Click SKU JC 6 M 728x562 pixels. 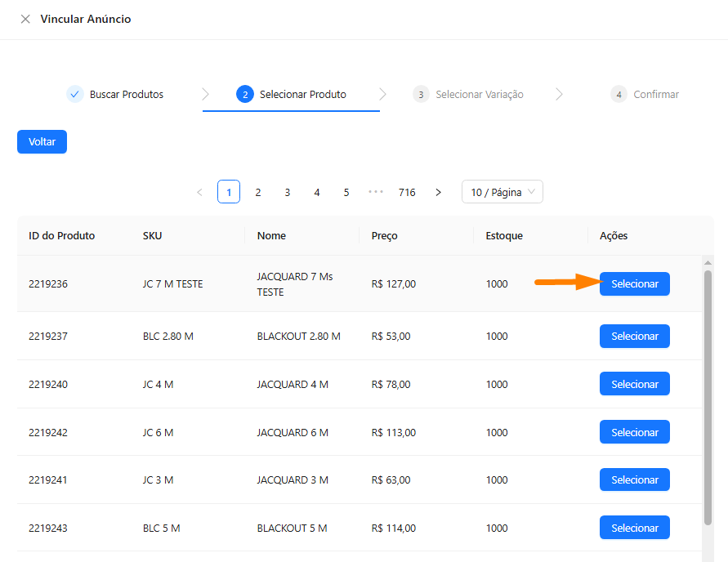coord(158,432)
